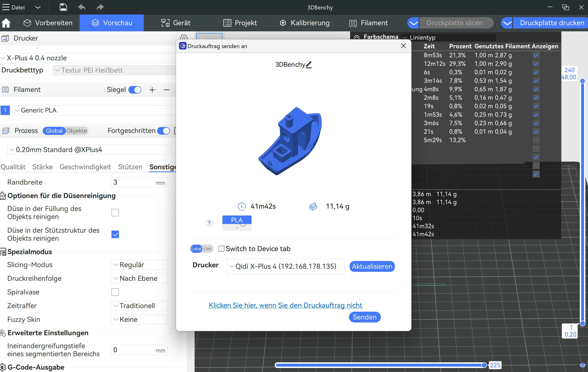Switch to the Projekt tab
Screen dimensions: 588x372
pyautogui.click(x=240, y=23)
